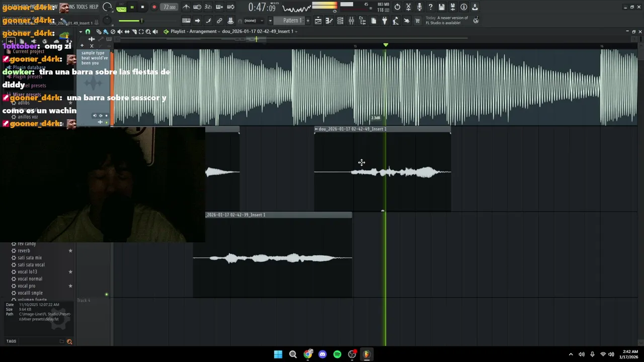Toggle typing keyboard to piano icon

coord(186,21)
